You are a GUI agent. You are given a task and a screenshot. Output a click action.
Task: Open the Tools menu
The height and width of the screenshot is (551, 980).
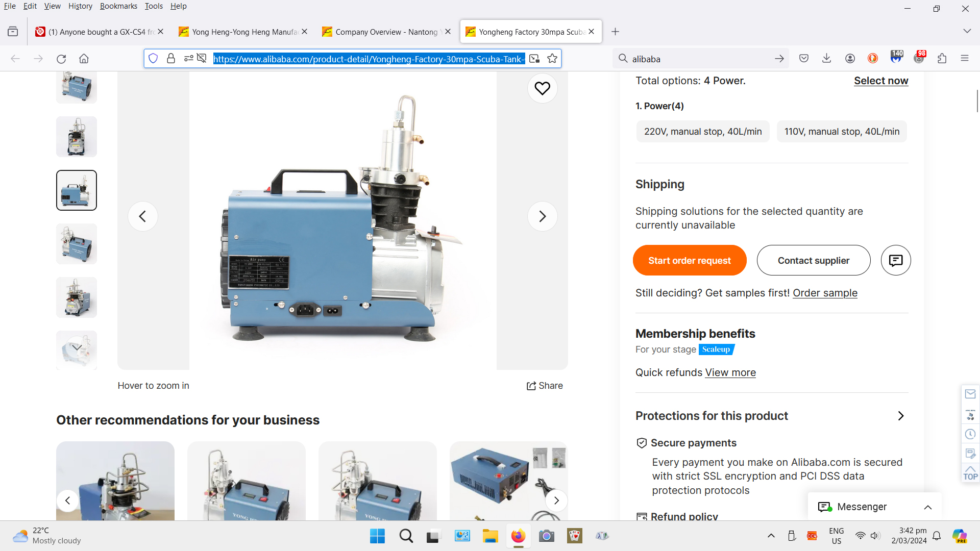[x=154, y=6]
